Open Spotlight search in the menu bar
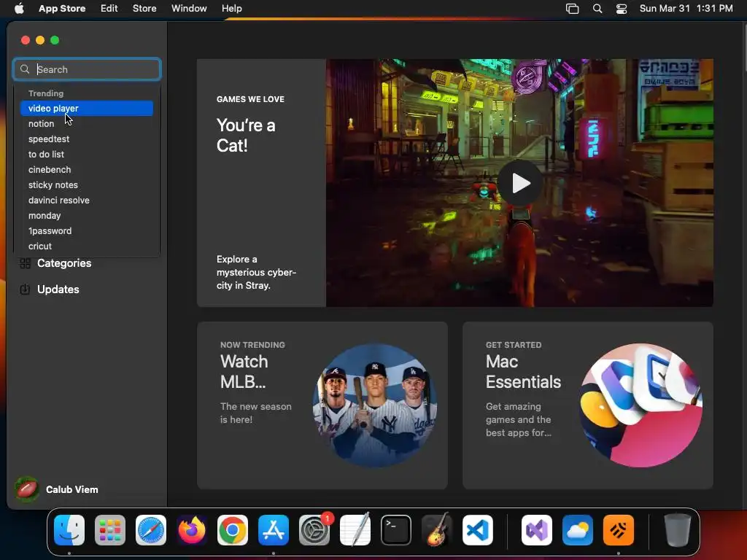The image size is (747, 560). 597,9
